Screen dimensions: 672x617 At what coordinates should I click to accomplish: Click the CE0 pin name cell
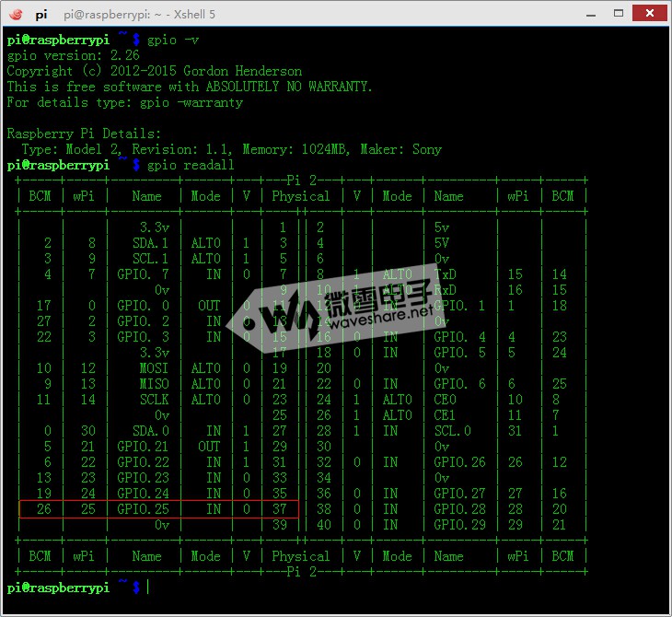tap(446, 400)
